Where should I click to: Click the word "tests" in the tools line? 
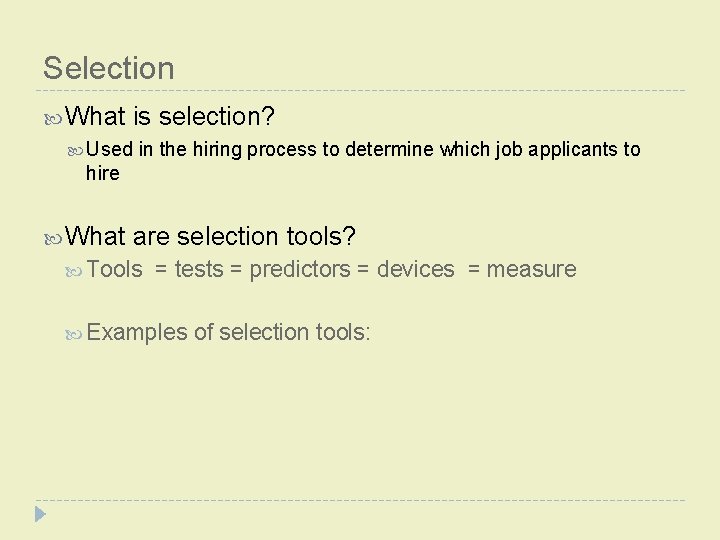[199, 269]
